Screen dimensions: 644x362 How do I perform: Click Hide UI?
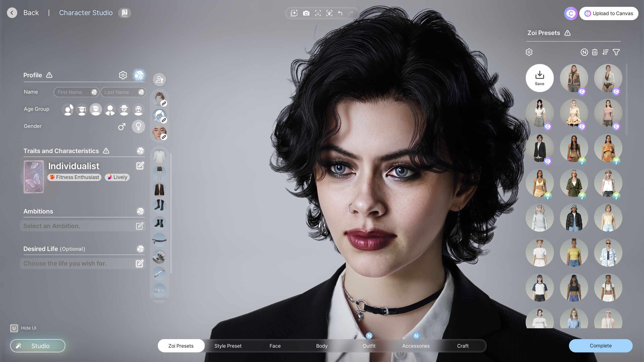[23, 328]
